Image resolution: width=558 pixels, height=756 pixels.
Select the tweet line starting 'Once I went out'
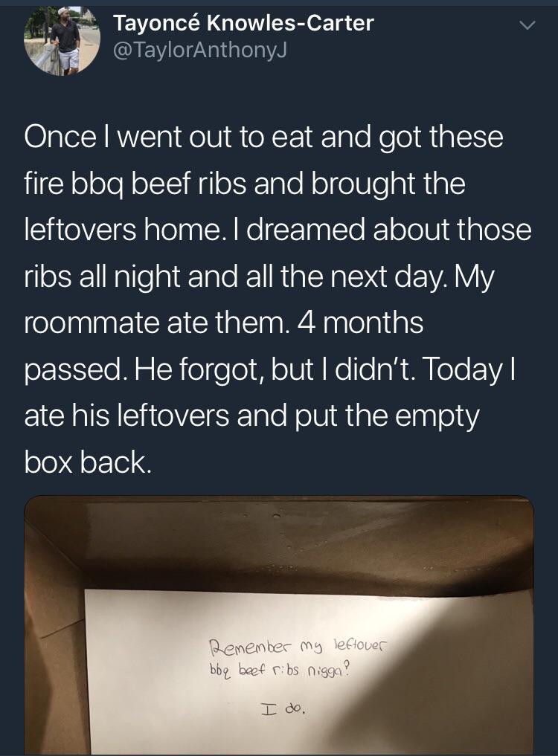pos(263,137)
